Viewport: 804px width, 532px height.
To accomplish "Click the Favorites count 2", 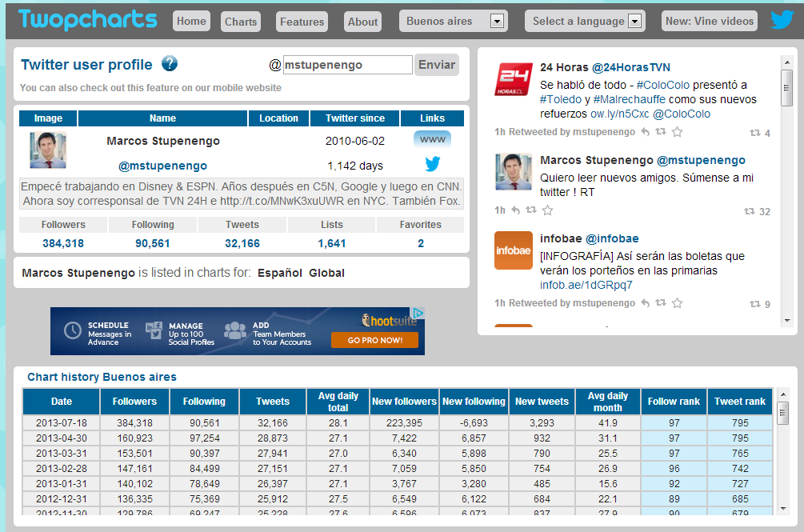I will (x=421, y=243).
